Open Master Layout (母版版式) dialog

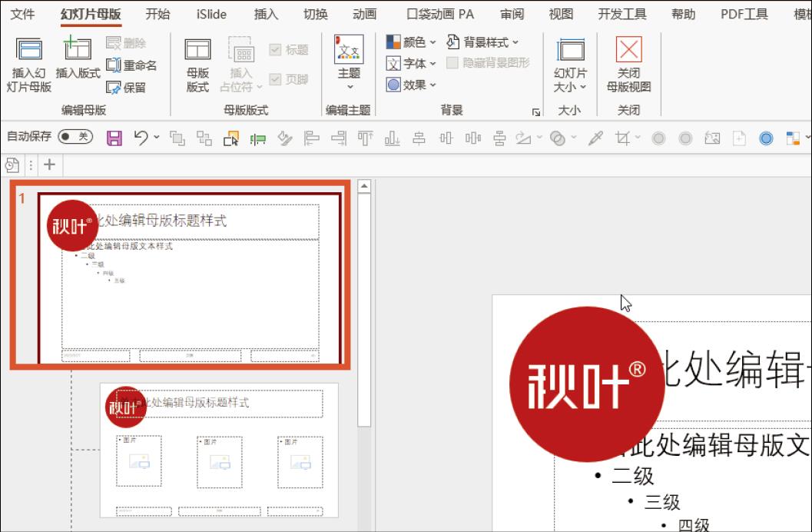tap(197, 65)
